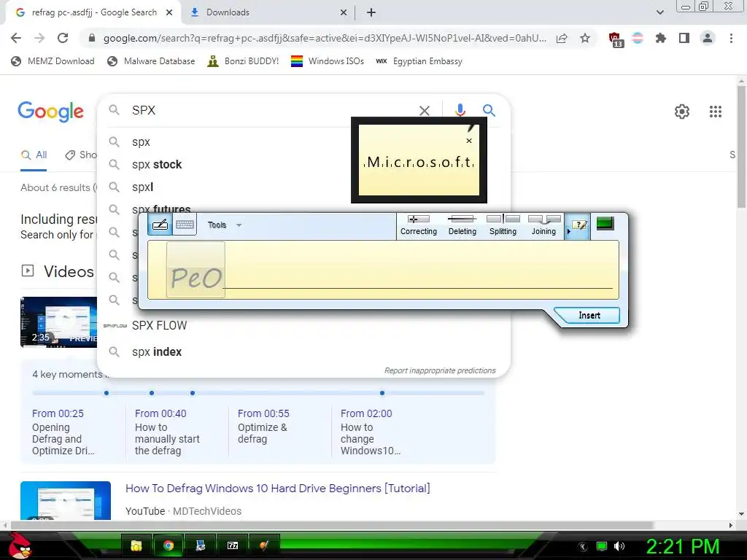Go to the Google logo home
This screenshot has height=560, width=747.
pos(50,112)
